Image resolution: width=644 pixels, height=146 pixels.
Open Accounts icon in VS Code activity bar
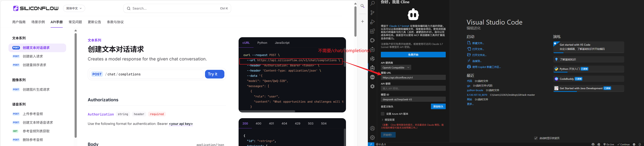coord(372,128)
